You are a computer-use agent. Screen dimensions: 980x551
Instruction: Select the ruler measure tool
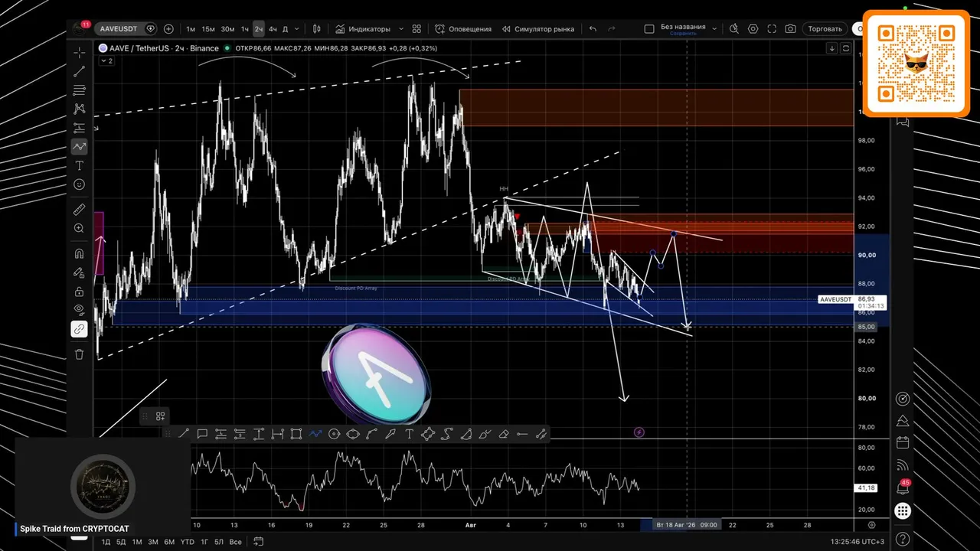(80, 209)
